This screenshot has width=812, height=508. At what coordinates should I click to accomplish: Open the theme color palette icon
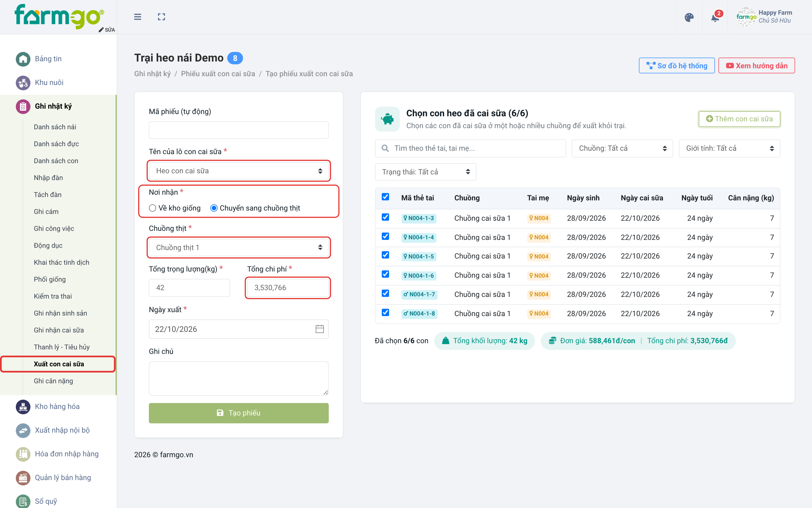click(x=689, y=17)
